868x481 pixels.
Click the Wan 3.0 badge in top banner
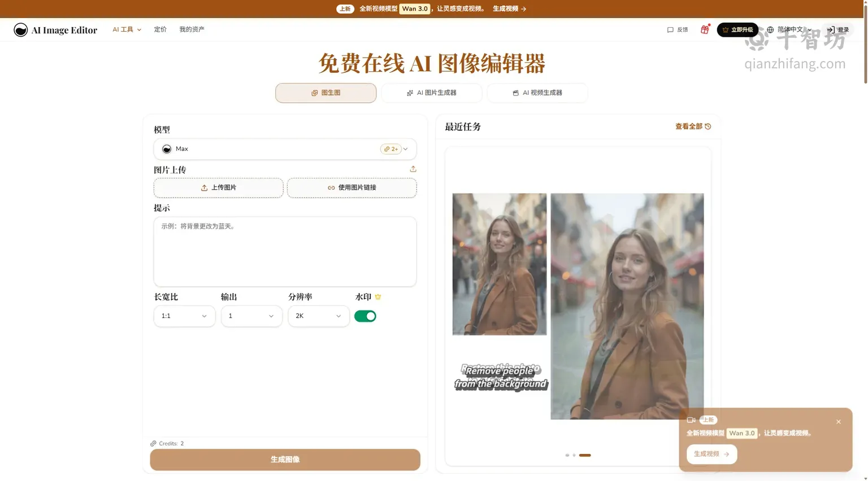click(415, 9)
